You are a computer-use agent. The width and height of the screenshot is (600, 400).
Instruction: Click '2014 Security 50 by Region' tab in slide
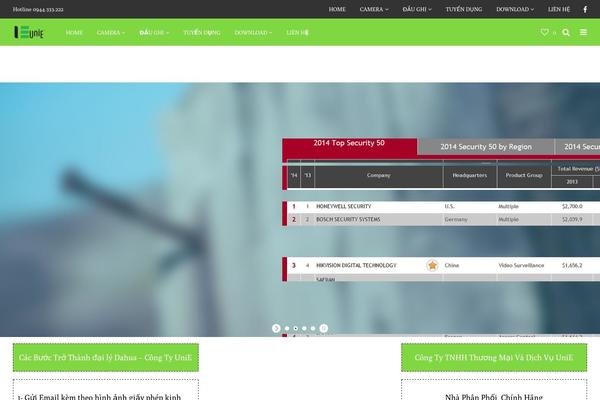pyautogui.click(x=486, y=147)
